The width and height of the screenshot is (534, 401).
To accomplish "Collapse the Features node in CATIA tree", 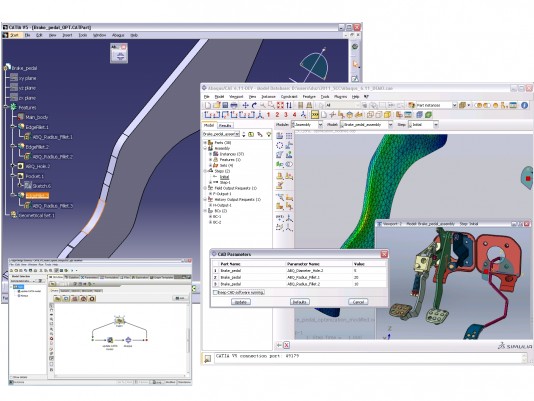I will click(6, 107).
